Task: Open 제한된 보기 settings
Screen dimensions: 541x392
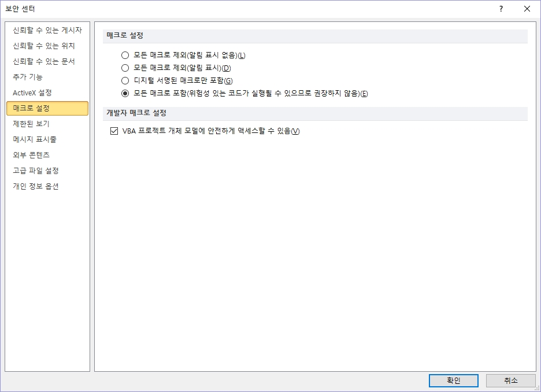Action: pyautogui.click(x=47, y=124)
